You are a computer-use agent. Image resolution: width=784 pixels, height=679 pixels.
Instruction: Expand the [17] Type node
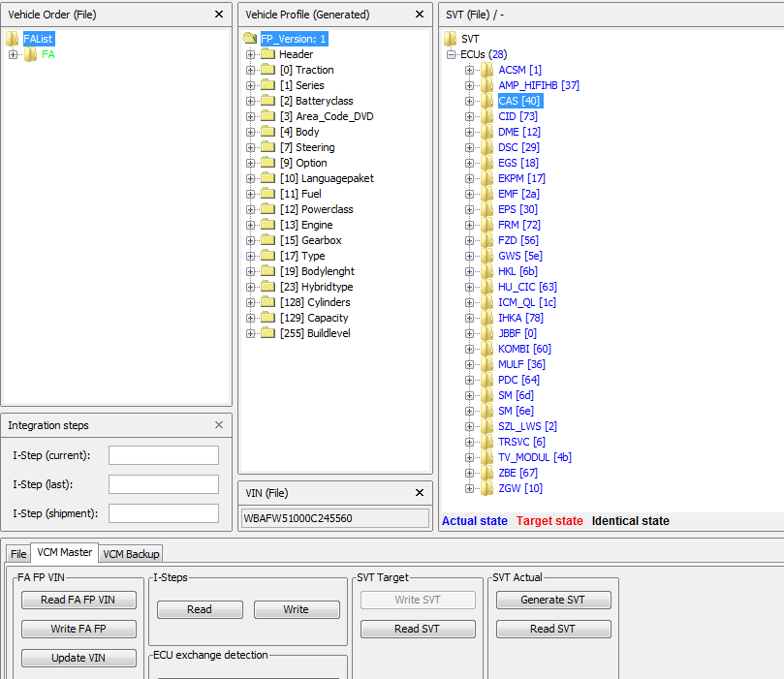point(250,256)
